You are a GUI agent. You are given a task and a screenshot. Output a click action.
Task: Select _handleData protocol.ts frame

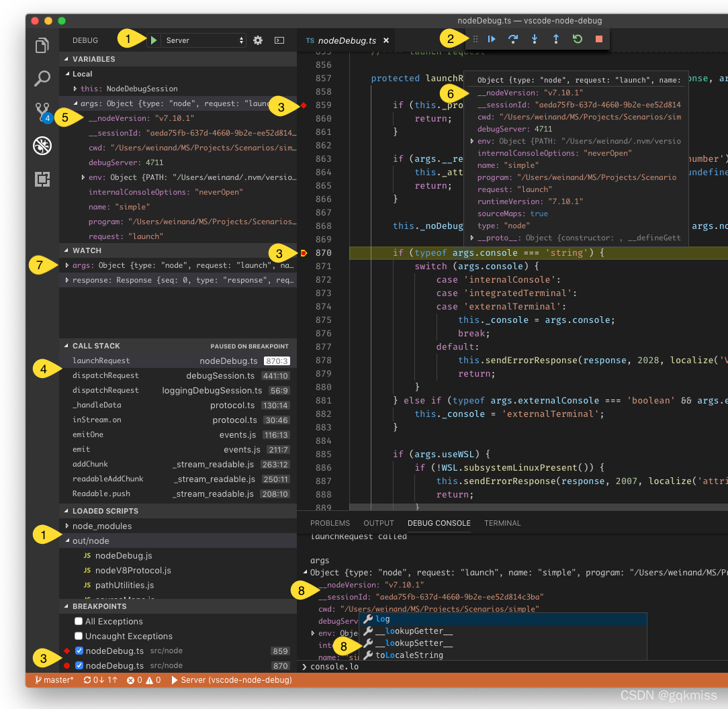click(x=178, y=406)
